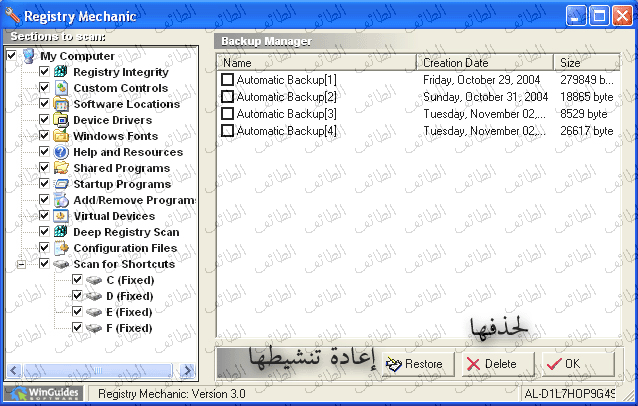Screen dimensions: 638x406
Task: Uncheck the Custom Controls checkbox
Action: click(x=44, y=87)
